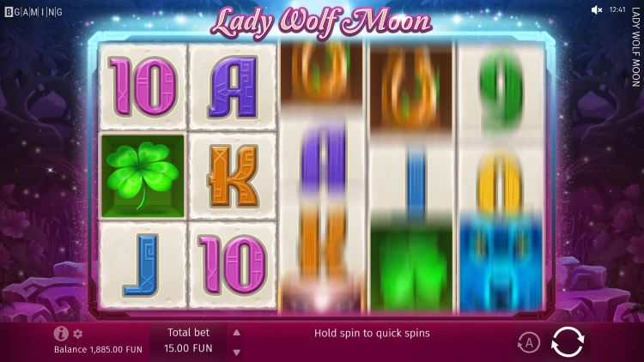Click the pink 10 symbol in top row
The width and height of the screenshot is (644, 362).
143,87
